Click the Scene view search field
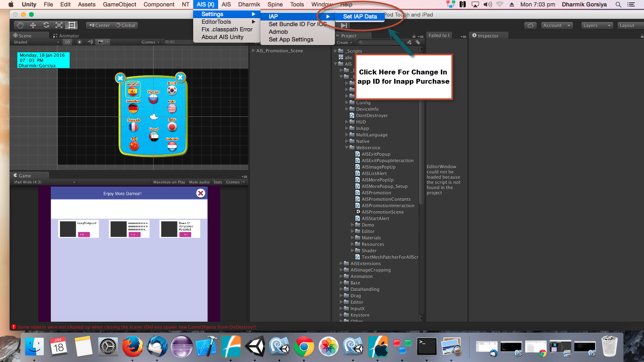This screenshot has height=362, width=644. pyautogui.click(x=179, y=42)
